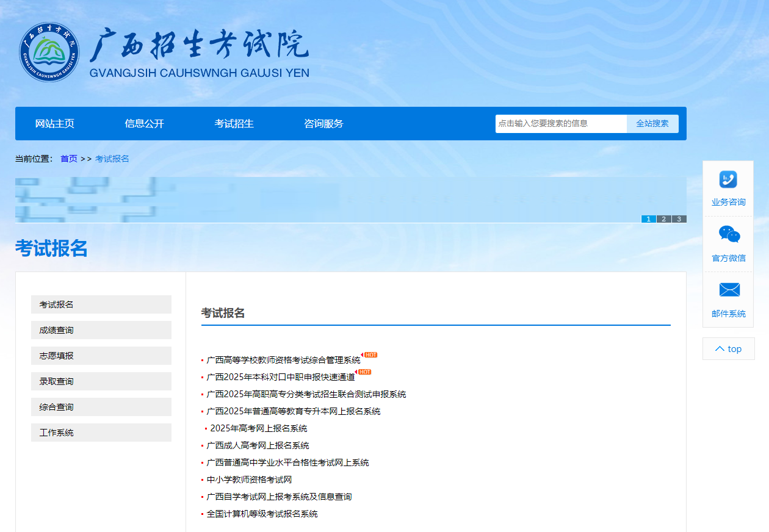Click the 录取查询 sidebar tab
The height and width of the screenshot is (532, 769).
[101, 381]
